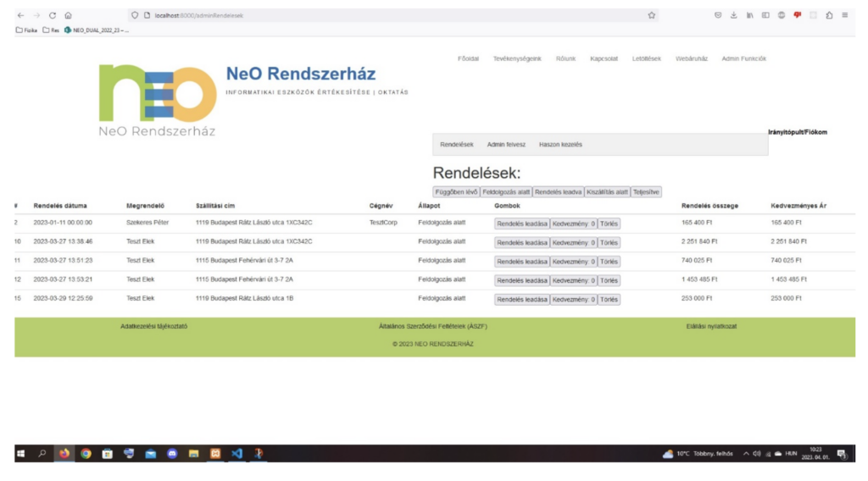Filter orders by Kiszállítás alatt
868x481 pixels.
click(x=607, y=192)
